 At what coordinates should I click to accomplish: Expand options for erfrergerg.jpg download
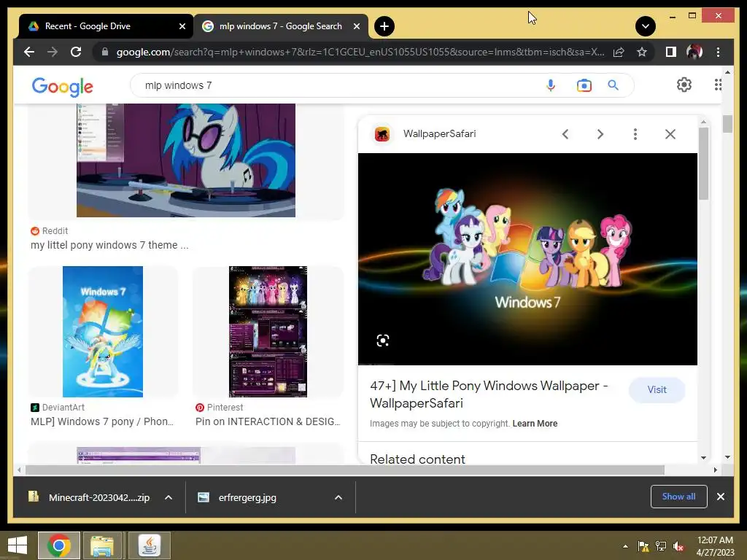coord(338,497)
